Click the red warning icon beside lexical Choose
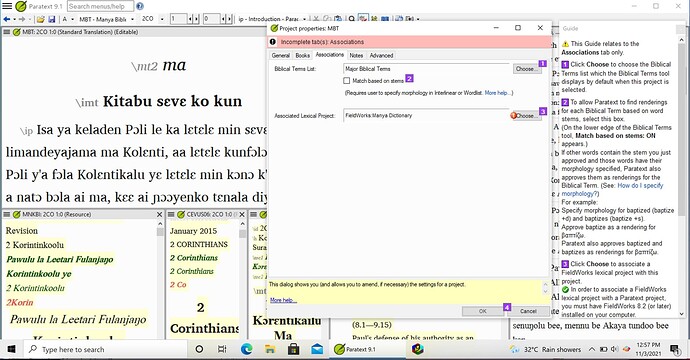This screenshot has width=690, height=360. coord(513,115)
